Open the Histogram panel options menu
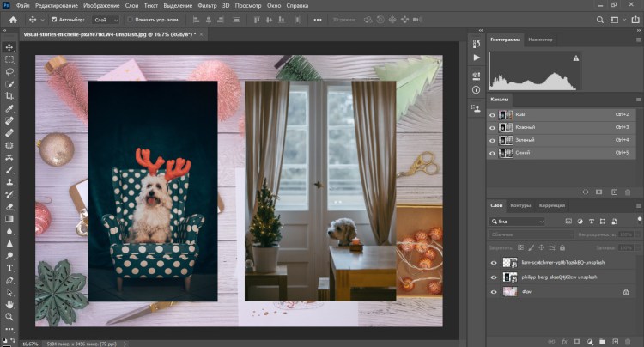 click(638, 40)
